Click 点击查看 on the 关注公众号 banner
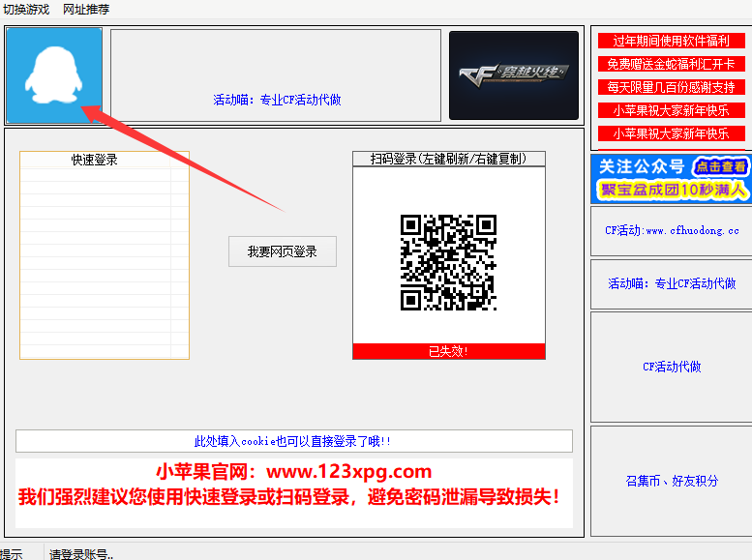 tap(720, 166)
